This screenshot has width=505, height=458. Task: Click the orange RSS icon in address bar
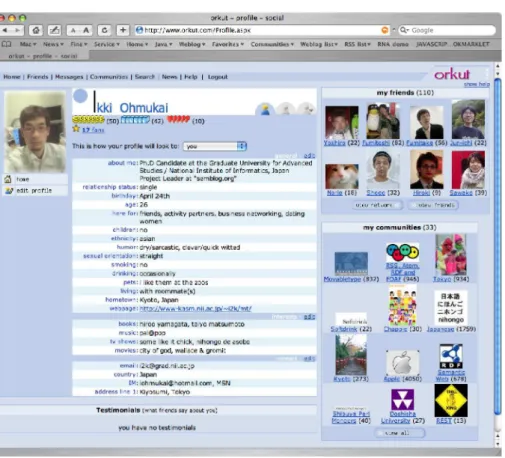click(x=385, y=30)
